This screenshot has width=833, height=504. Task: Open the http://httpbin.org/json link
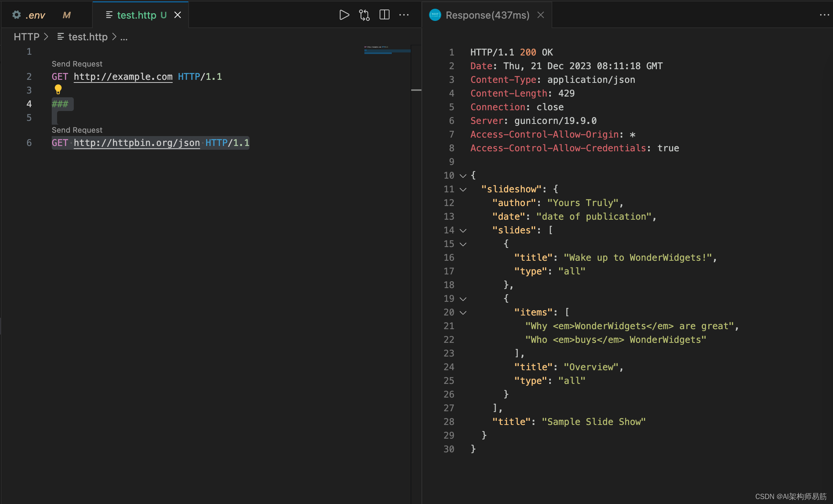coord(137,143)
